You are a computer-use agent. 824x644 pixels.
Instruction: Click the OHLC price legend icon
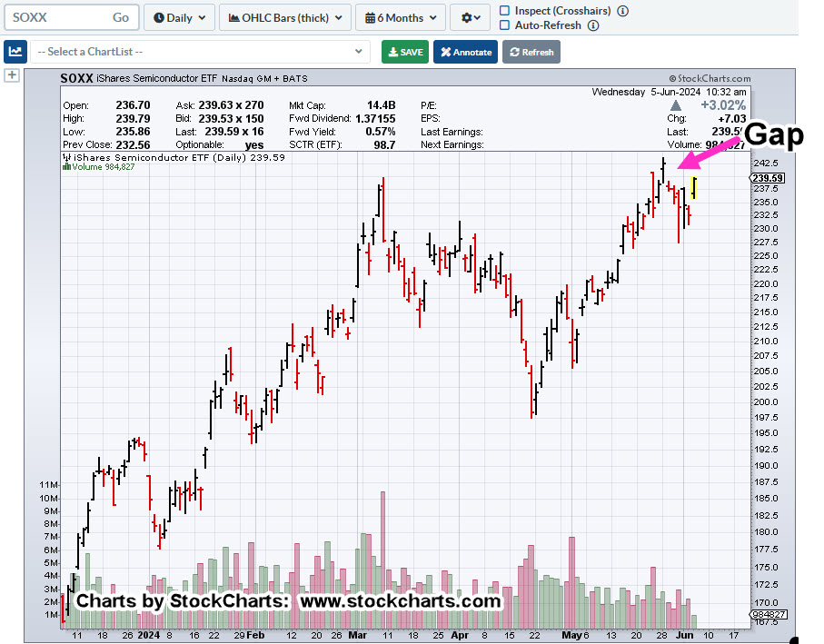(66, 157)
